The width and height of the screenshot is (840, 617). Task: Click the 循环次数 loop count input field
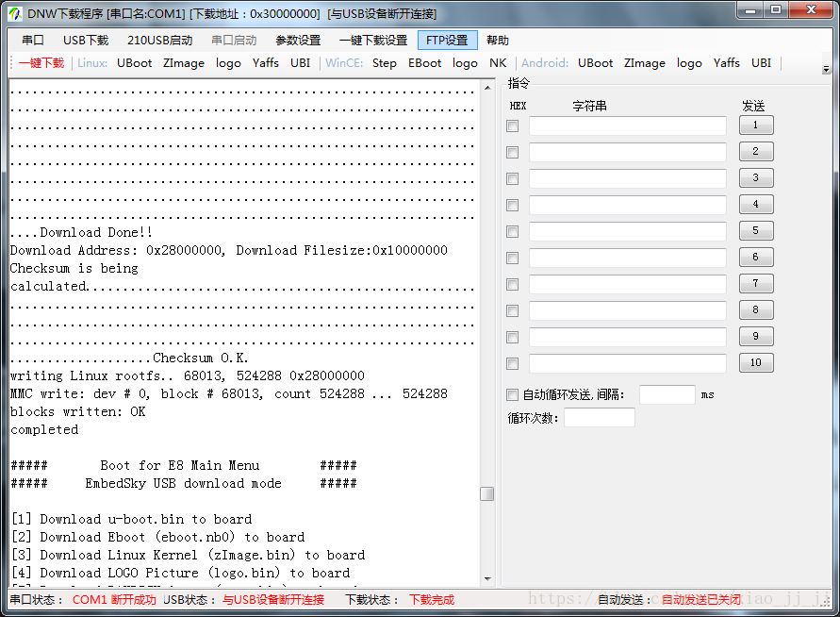600,418
